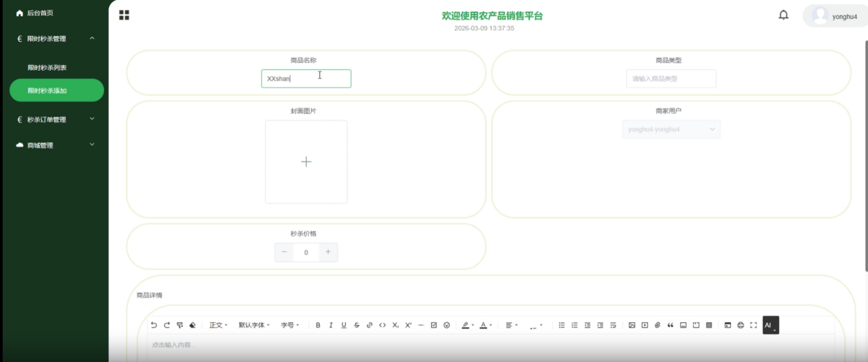
Task: Attach a file with the paperclip icon
Action: [657, 325]
